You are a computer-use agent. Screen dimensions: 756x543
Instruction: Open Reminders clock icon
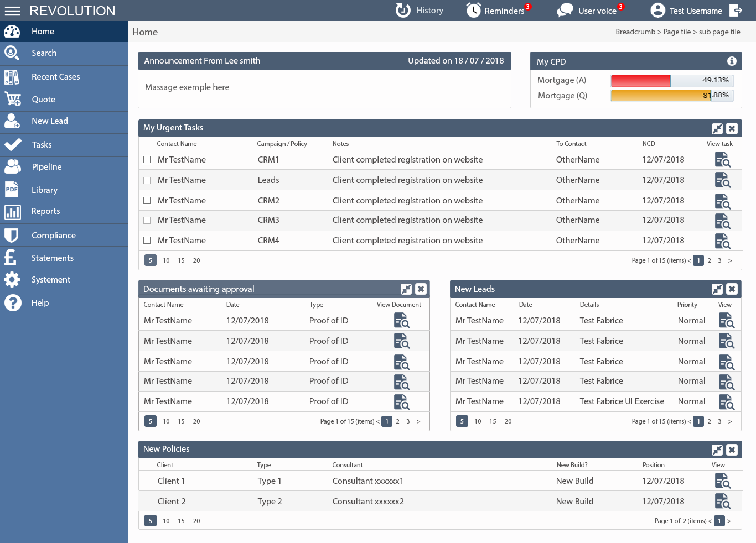474,11
